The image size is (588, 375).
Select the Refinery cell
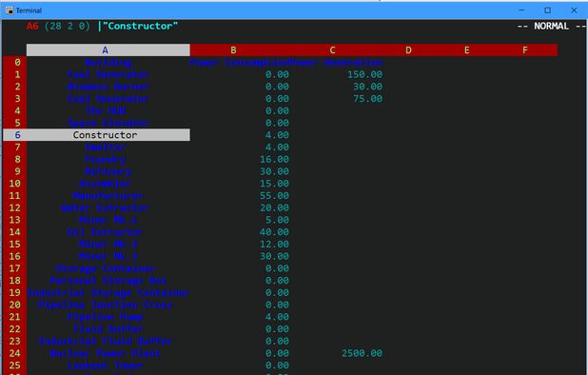(x=108, y=171)
